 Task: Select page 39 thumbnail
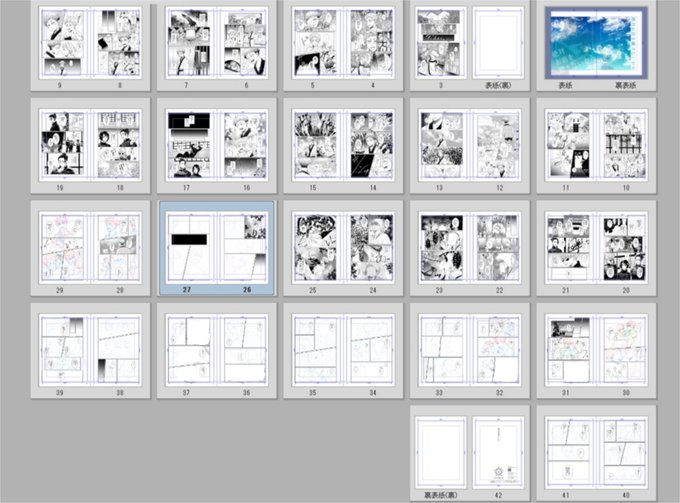pyautogui.click(x=62, y=350)
